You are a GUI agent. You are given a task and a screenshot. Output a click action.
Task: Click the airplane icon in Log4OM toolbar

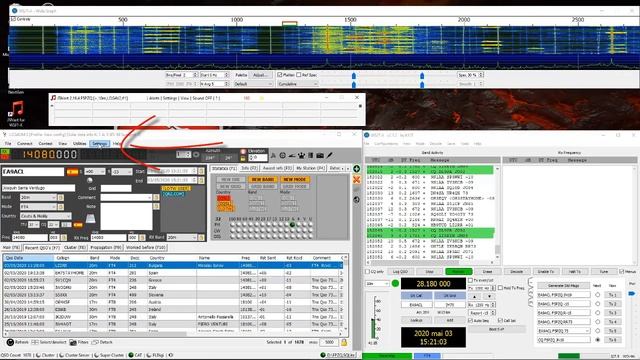coord(292,155)
